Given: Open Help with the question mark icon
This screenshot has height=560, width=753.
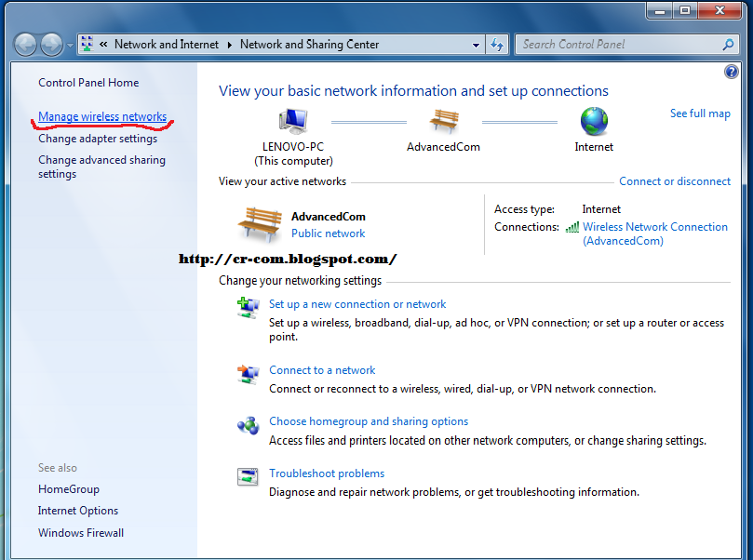Looking at the screenshot, I should [x=731, y=72].
